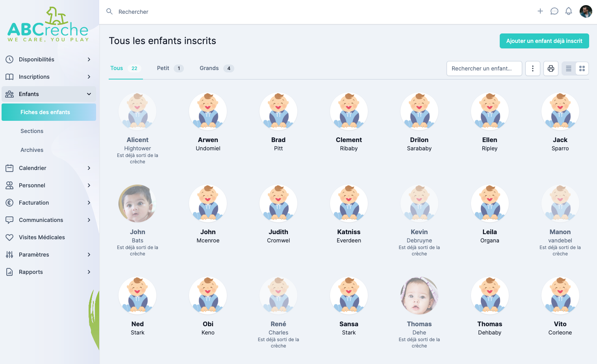Click the search magnifier icon
597x364 pixels.
(x=109, y=12)
